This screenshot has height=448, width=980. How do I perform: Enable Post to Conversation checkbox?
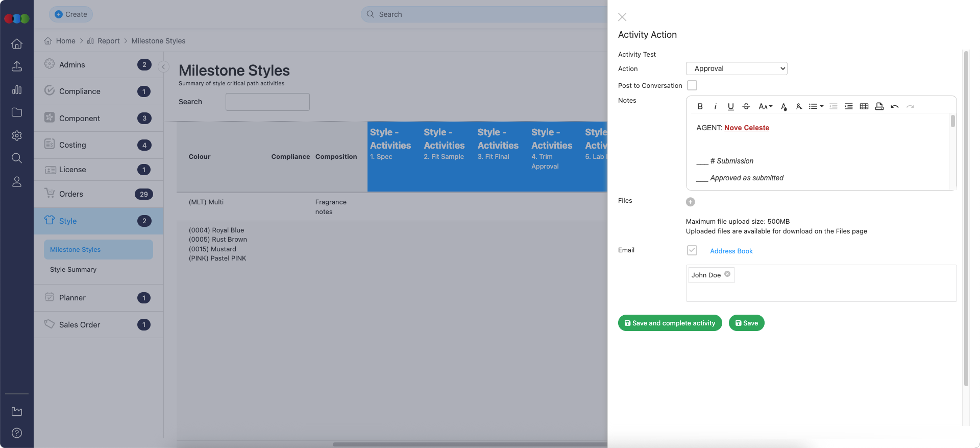coord(692,85)
